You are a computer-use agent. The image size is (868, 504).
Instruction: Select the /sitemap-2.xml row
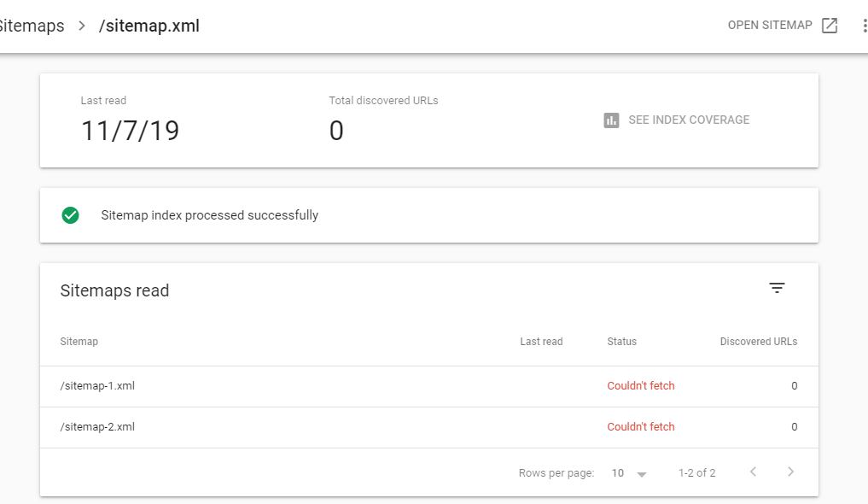(x=97, y=427)
